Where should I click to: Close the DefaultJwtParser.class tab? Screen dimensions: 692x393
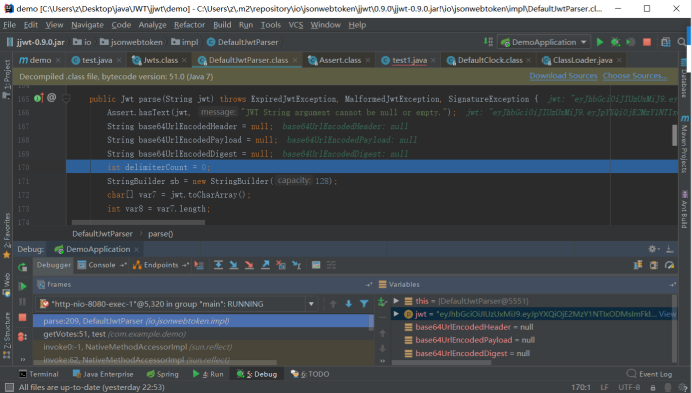pos(295,60)
